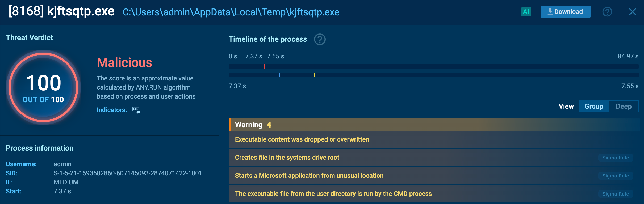The height and width of the screenshot is (204, 644).
Task: Click the blue marker on the zoomed timeline
Action: tap(280, 75)
